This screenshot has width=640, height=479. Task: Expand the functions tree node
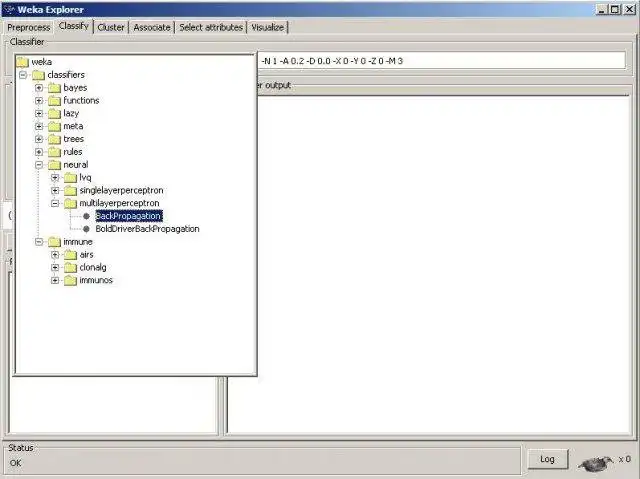click(x=39, y=100)
